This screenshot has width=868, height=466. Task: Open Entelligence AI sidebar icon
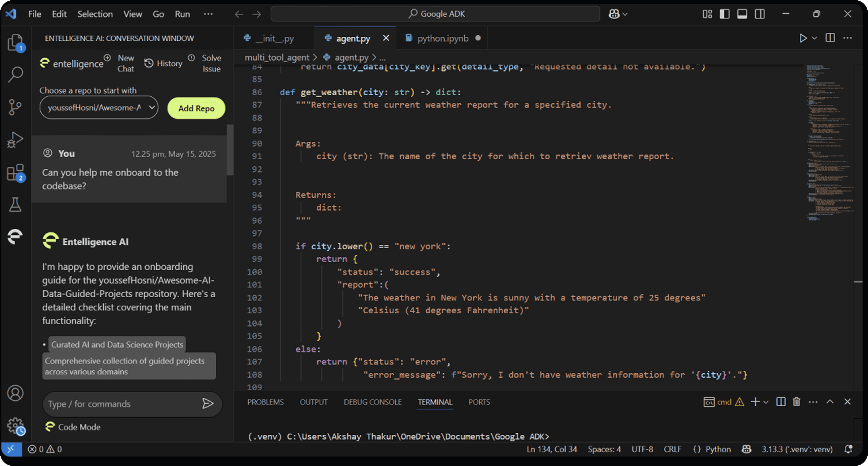click(x=15, y=236)
